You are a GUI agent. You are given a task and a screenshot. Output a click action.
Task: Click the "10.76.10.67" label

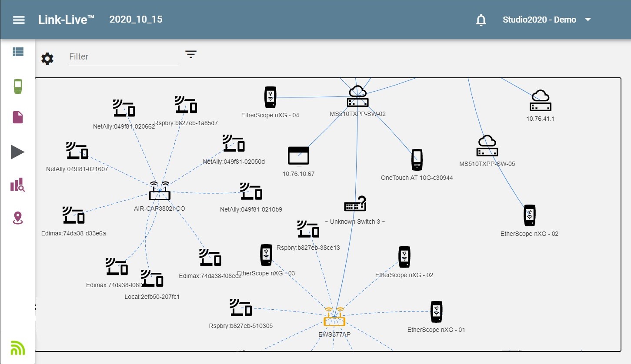[298, 174]
